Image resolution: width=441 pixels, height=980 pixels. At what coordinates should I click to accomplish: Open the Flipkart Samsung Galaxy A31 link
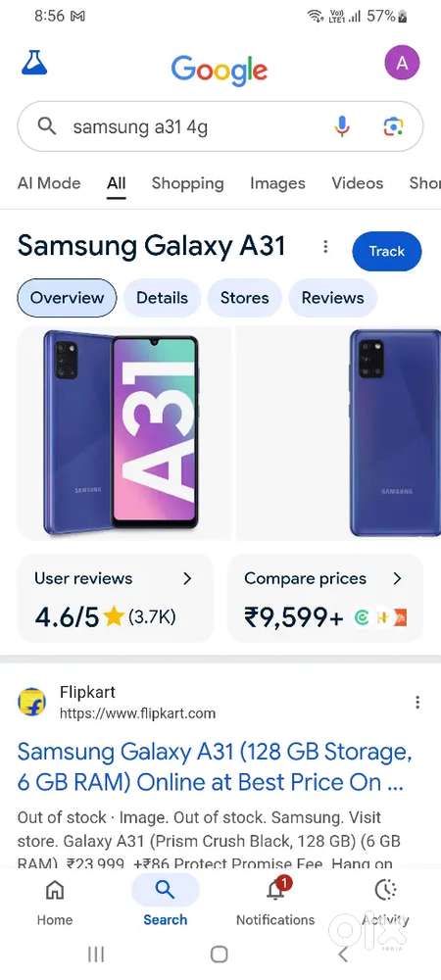point(215,767)
